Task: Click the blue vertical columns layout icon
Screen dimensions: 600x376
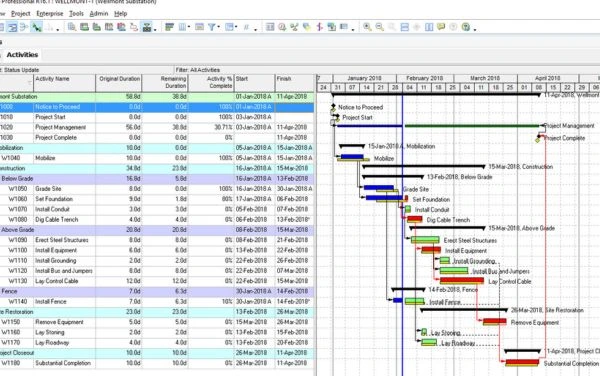Action: coord(429,27)
